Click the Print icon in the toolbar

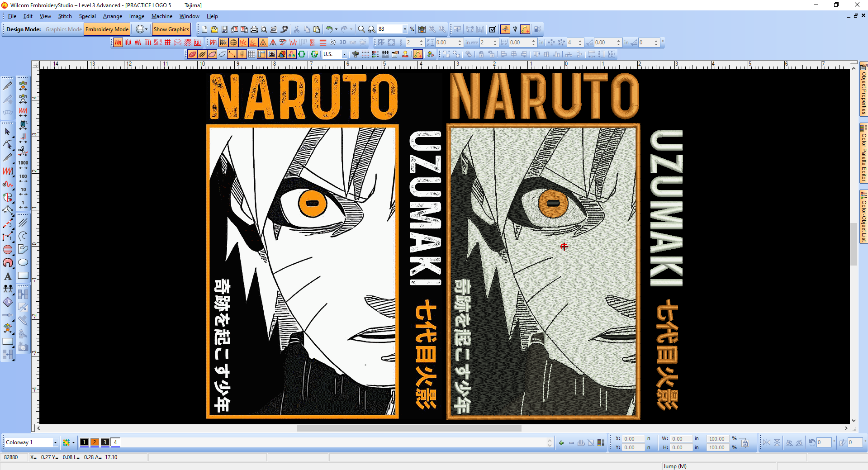(254, 29)
